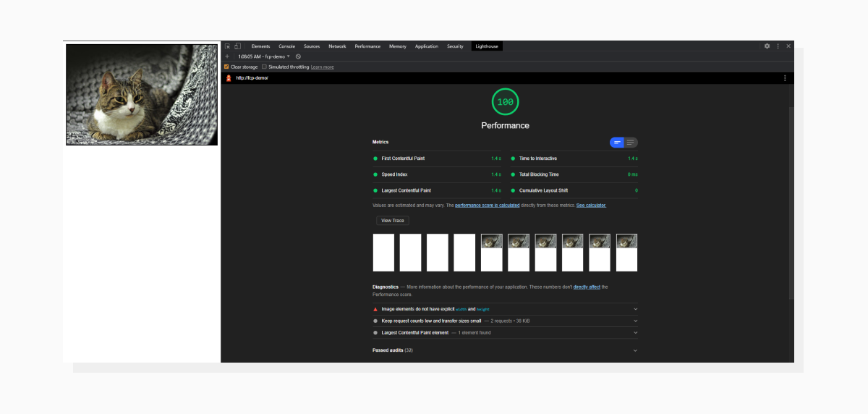Click the 100 performance score gauge
Viewport: 868px width, 414px height.
505,102
